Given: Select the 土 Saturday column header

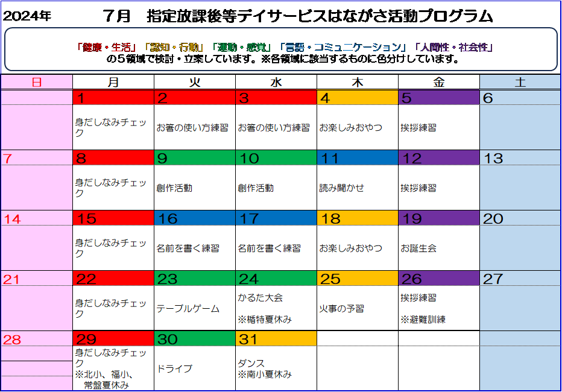Looking at the screenshot, I should tap(520, 83).
